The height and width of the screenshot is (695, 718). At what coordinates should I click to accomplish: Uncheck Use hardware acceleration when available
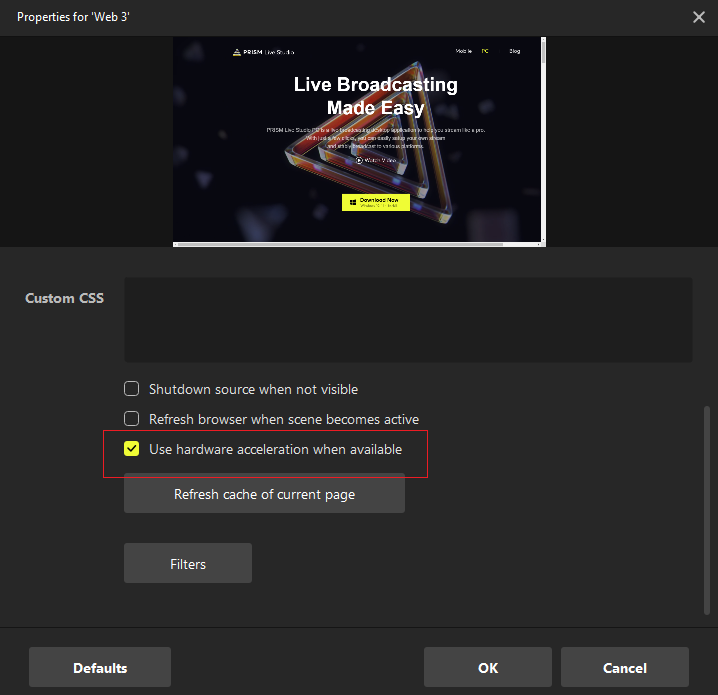point(131,449)
